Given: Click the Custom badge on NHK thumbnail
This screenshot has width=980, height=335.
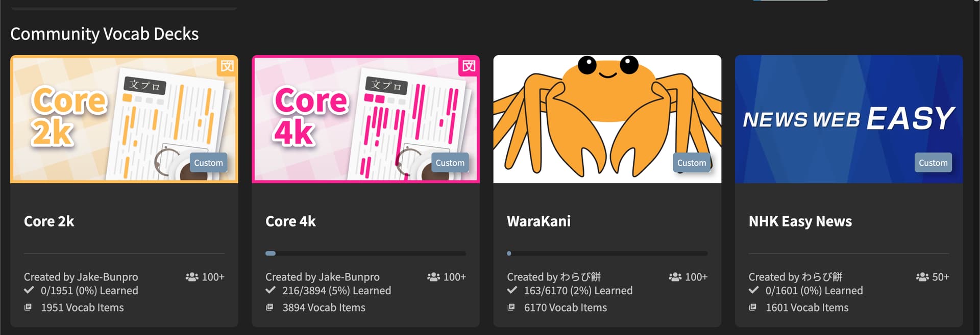Looking at the screenshot, I should tap(933, 163).
